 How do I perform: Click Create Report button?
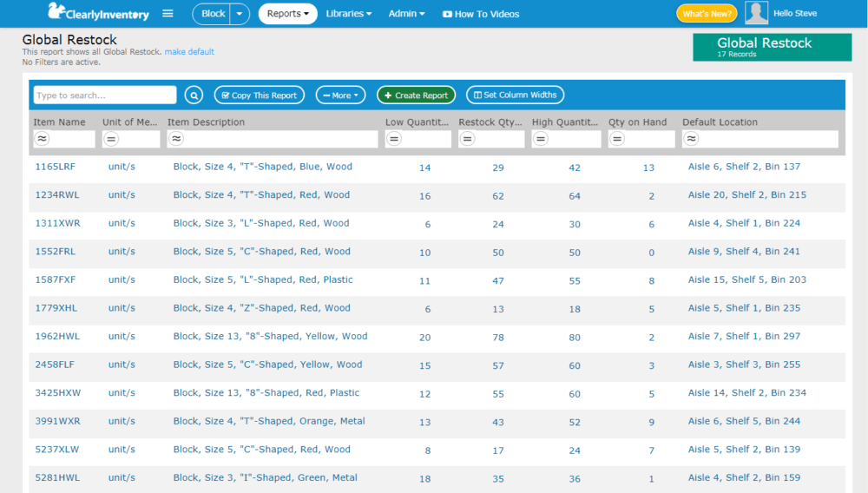point(417,95)
